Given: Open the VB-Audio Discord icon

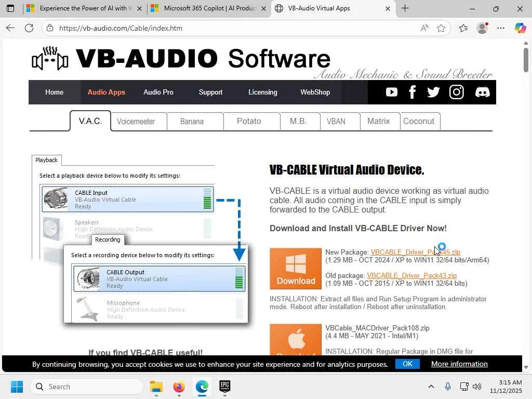Looking at the screenshot, I should tap(482, 92).
